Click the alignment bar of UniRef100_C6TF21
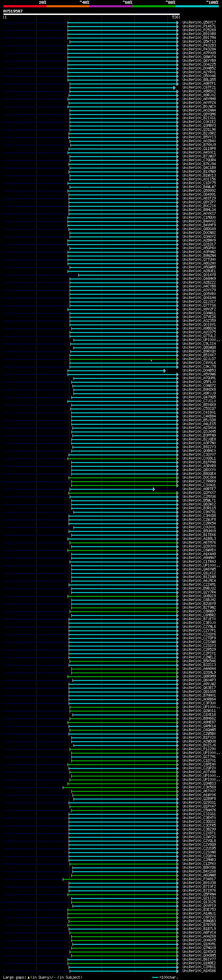Image resolution: width=222 pixels, height=980 pixels. (x=122, y=88)
